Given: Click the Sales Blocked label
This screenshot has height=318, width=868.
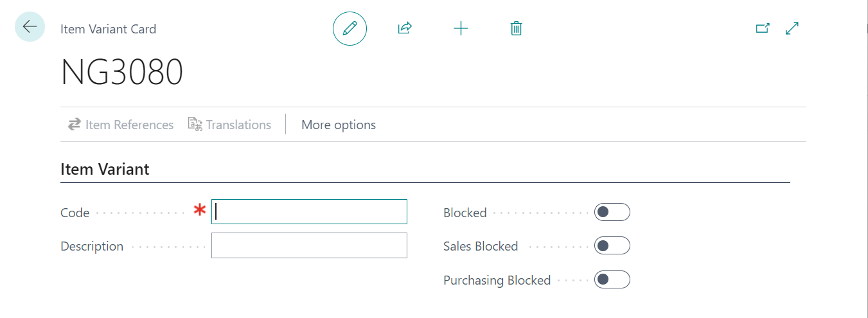Looking at the screenshot, I should coord(481,246).
